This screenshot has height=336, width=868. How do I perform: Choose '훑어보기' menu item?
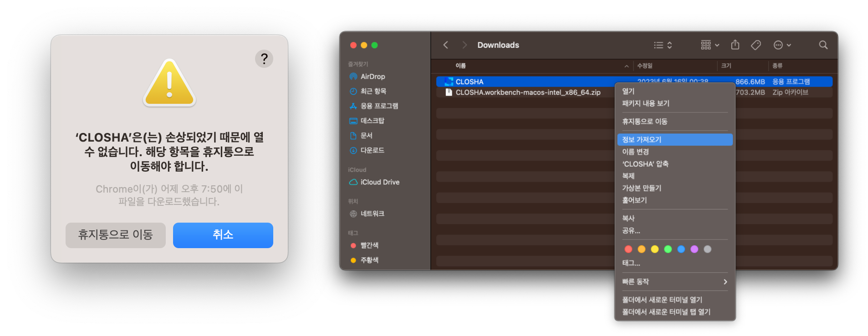pyautogui.click(x=675, y=200)
